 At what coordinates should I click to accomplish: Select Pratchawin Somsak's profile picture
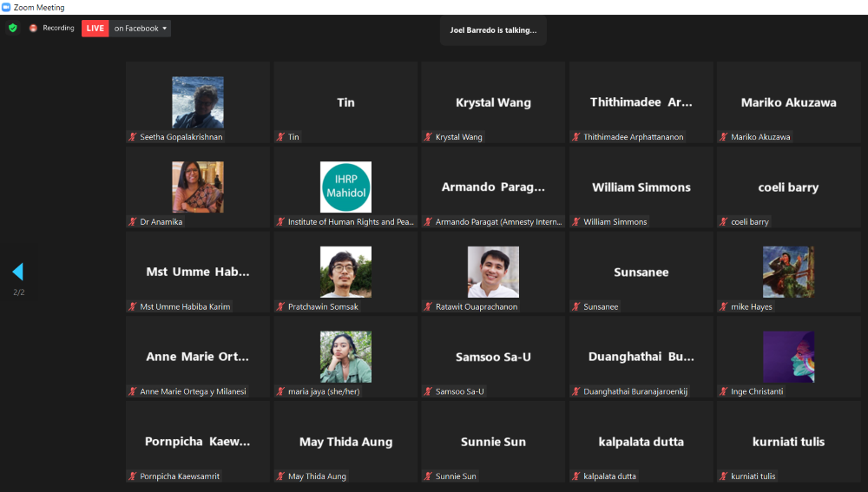pos(345,272)
